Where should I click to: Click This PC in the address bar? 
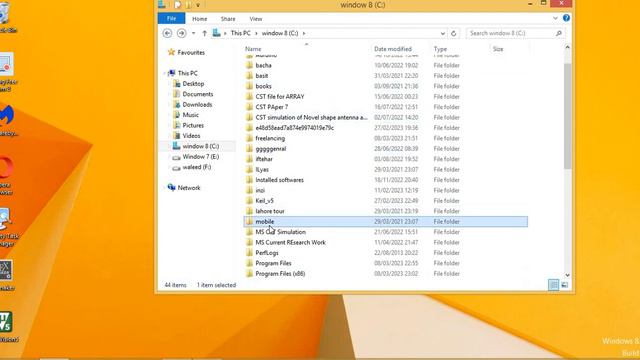point(240,33)
